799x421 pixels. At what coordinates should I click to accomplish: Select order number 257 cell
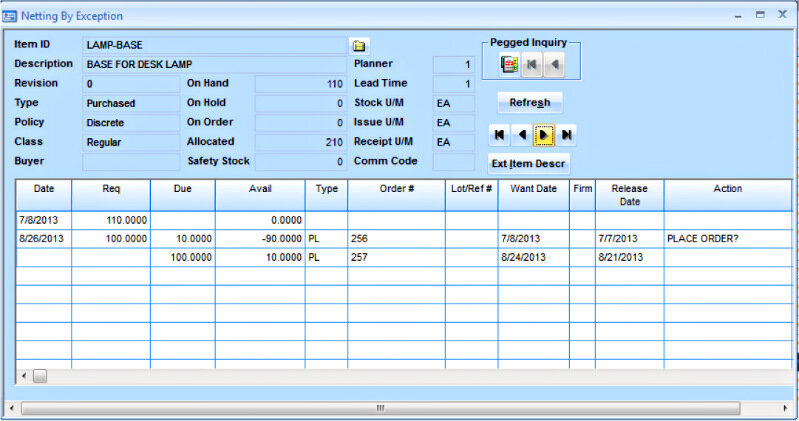396,258
